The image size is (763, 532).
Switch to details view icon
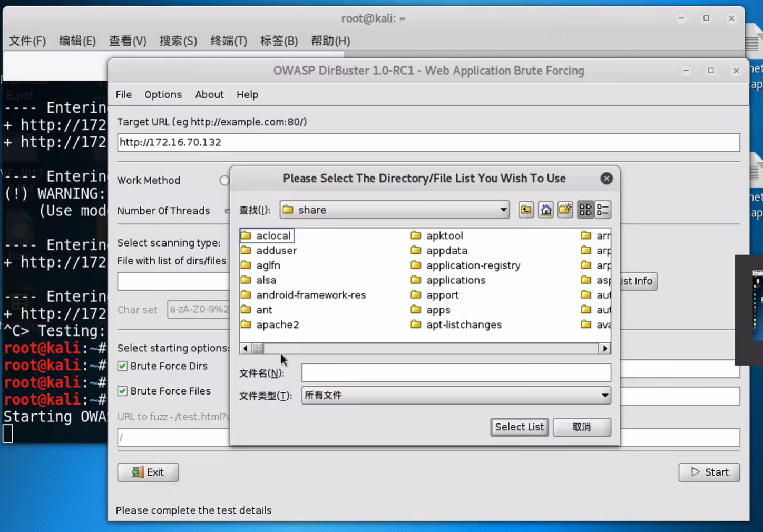coord(603,210)
